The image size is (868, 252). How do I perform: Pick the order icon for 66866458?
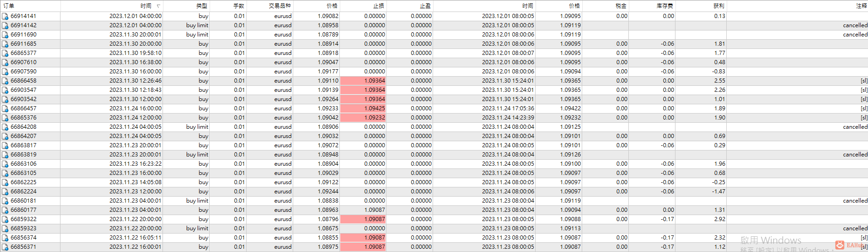tap(5, 81)
